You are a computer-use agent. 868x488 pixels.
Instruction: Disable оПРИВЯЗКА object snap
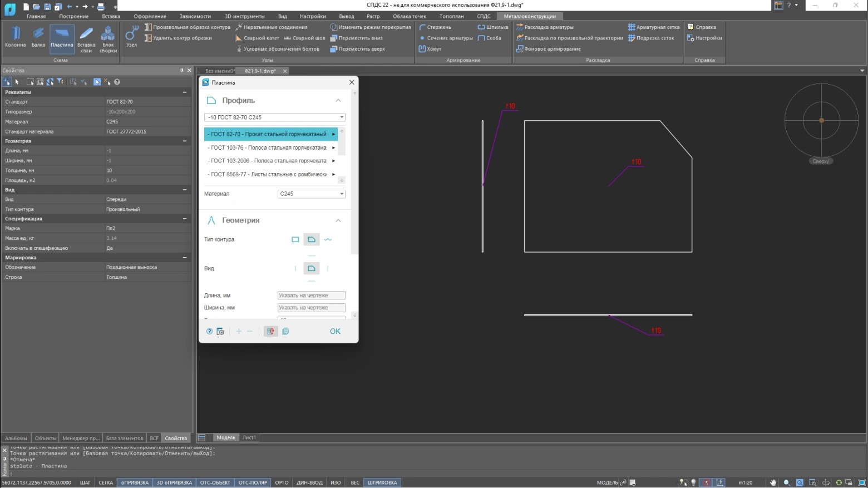[135, 482]
